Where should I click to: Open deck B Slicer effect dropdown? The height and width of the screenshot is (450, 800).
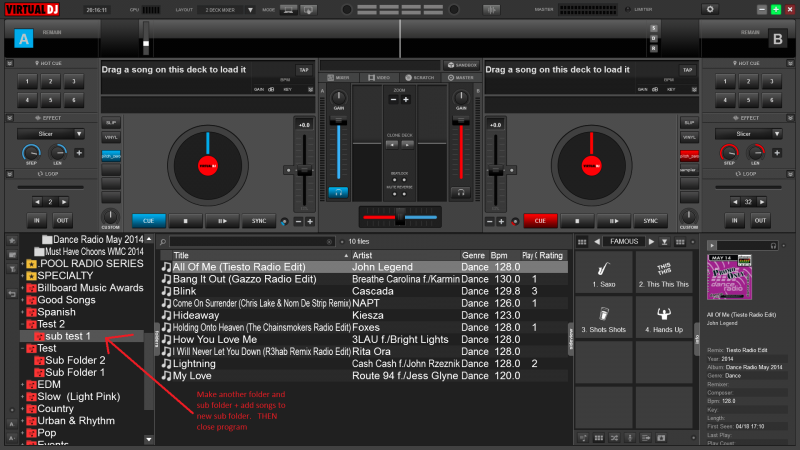tap(777, 134)
